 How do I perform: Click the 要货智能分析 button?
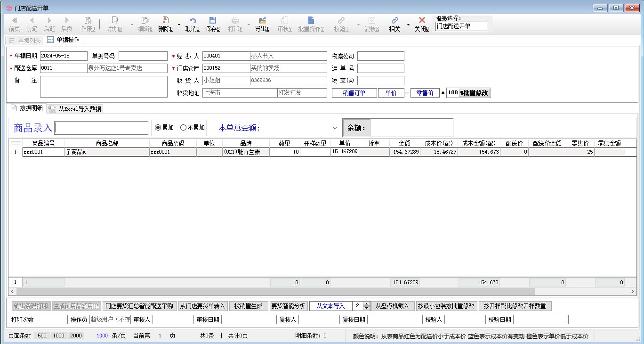pyautogui.click(x=289, y=306)
